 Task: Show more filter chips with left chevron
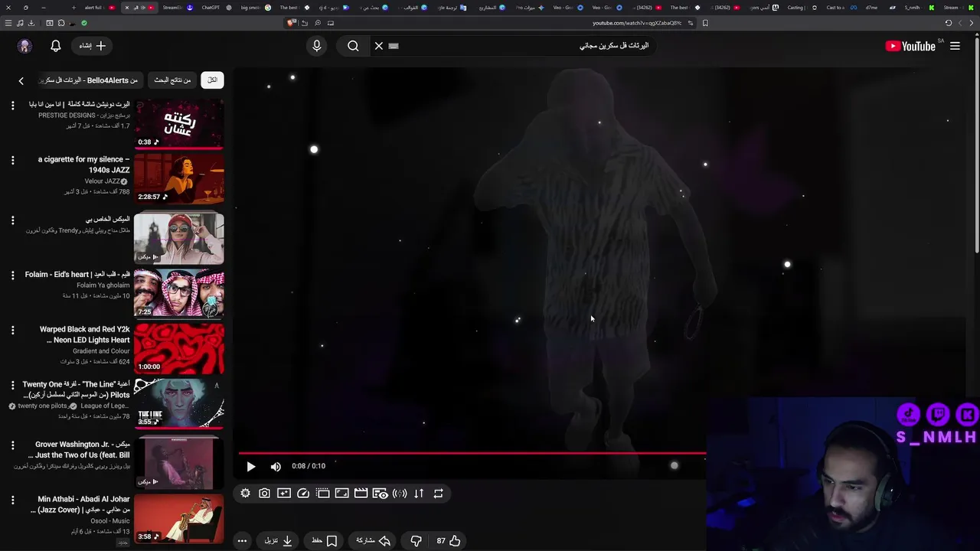coord(21,80)
